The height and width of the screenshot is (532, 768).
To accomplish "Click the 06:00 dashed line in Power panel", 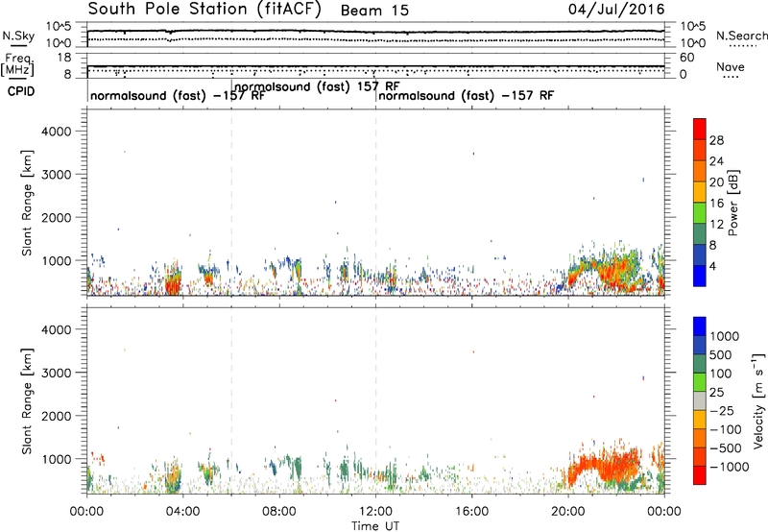I will click(231, 202).
